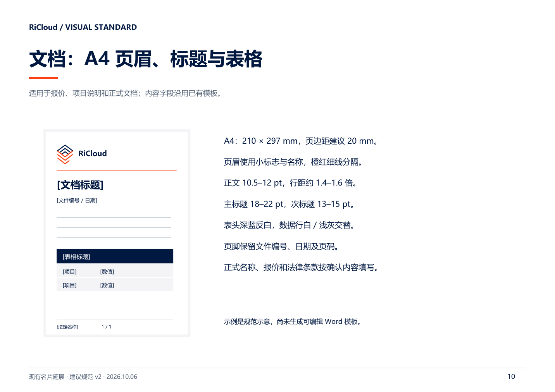Select the slide page number "10"
This screenshot has height=392, width=555.
(511, 377)
